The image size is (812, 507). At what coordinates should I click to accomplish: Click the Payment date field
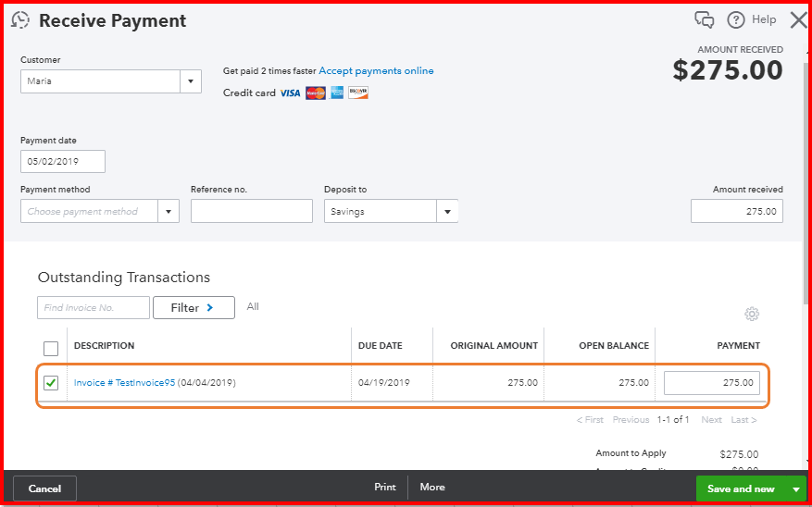coord(63,161)
